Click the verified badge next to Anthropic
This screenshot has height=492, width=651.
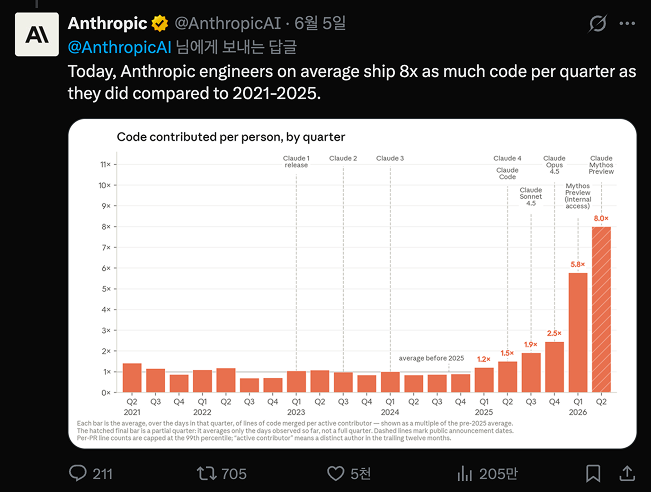pos(159,24)
